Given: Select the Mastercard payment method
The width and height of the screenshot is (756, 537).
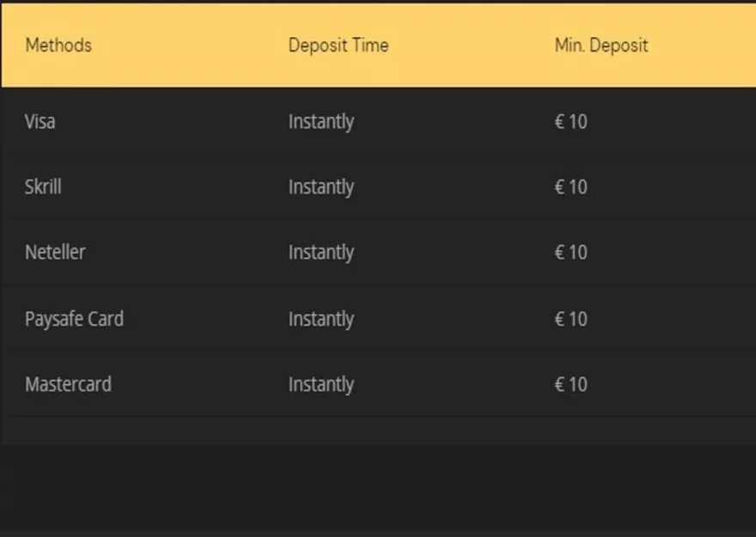Looking at the screenshot, I should coord(68,384).
